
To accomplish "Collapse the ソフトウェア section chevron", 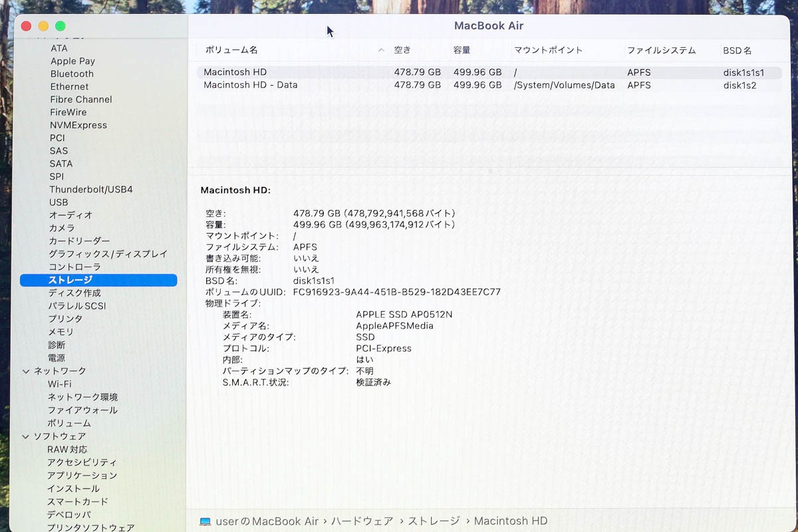I will [x=26, y=436].
